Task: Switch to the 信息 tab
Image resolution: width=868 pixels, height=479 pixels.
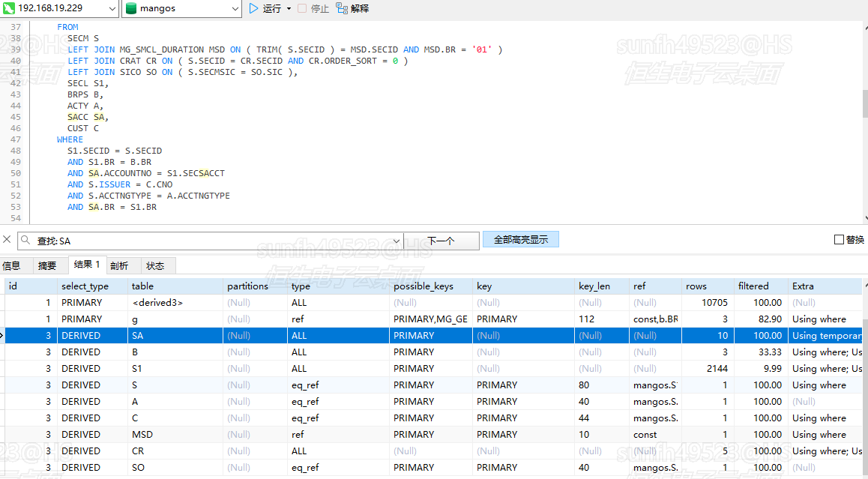Action: (x=12, y=266)
